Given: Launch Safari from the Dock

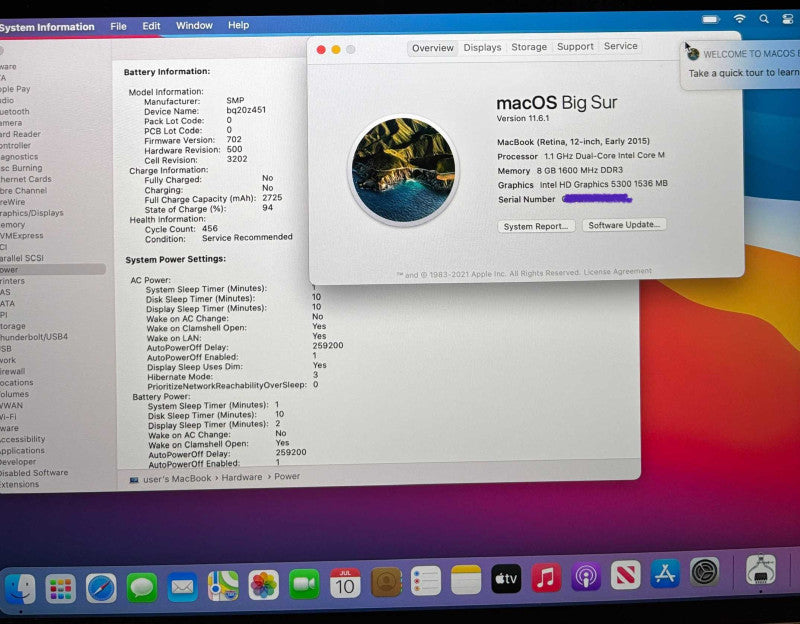Looking at the screenshot, I should (x=101, y=588).
